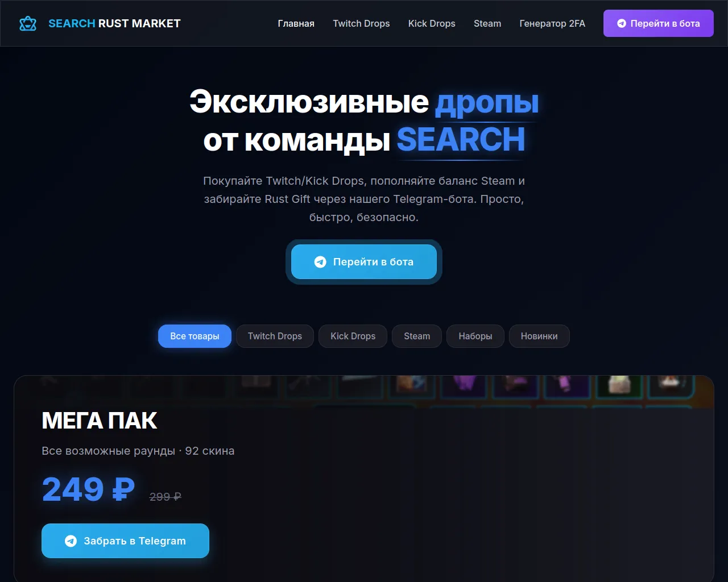Show the Наборы category tab
This screenshot has width=728, height=582.
(x=475, y=336)
